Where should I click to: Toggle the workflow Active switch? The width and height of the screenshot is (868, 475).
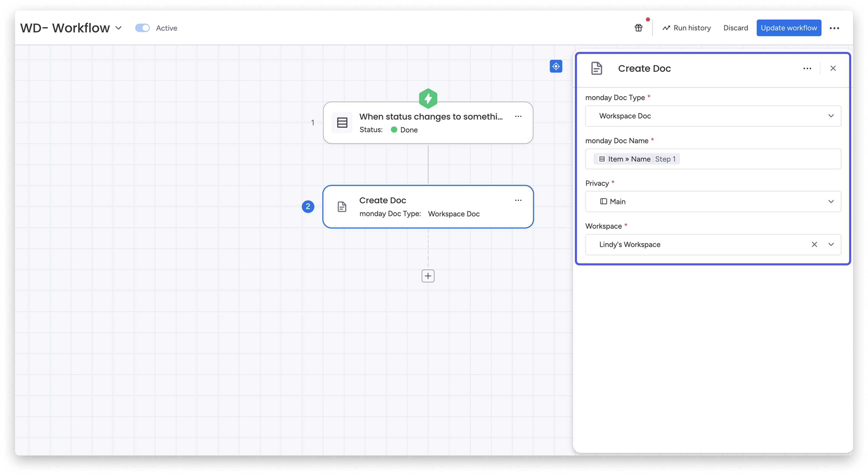coord(143,28)
